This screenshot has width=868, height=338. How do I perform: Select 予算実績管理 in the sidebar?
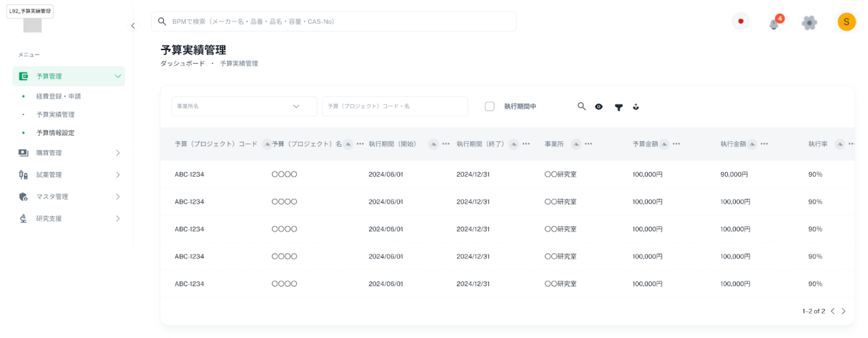tap(55, 114)
